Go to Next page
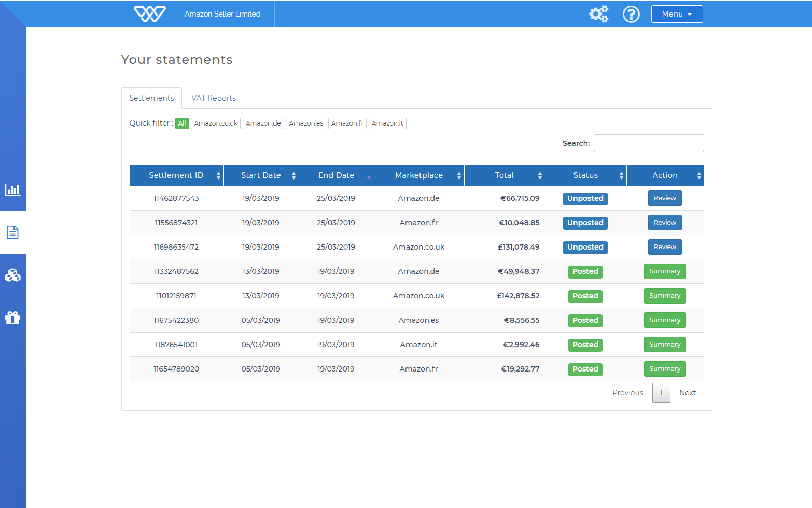812x508 pixels. click(x=688, y=393)
